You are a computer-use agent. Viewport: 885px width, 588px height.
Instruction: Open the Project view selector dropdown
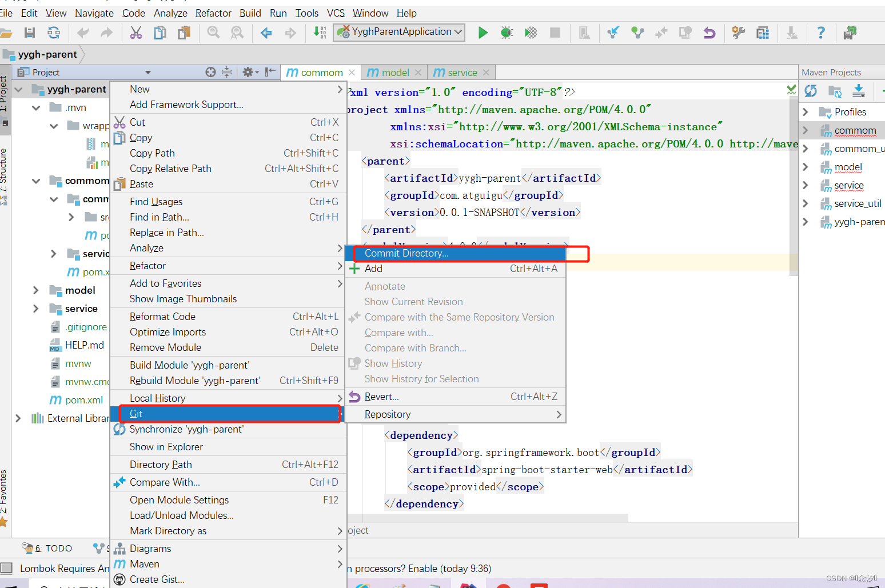pos(148,73)
